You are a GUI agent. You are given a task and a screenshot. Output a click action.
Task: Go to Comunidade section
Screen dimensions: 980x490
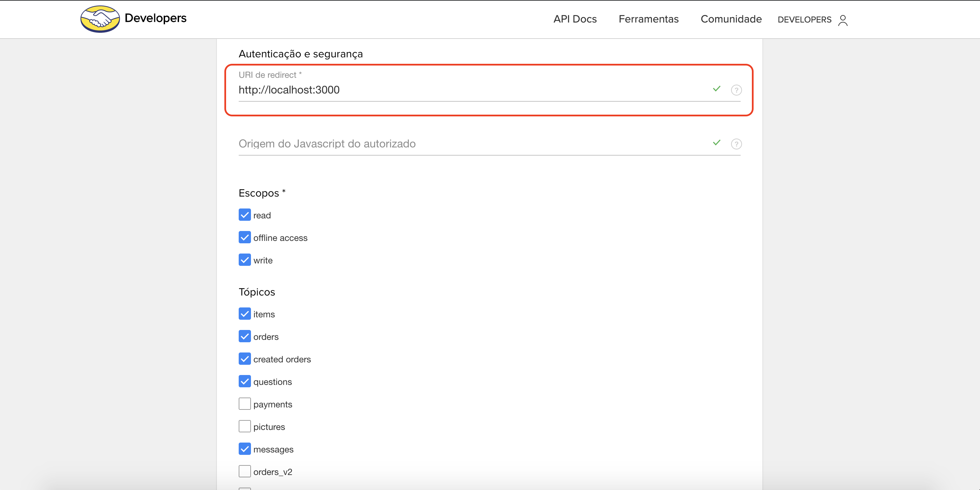click(x=731, y=19)
